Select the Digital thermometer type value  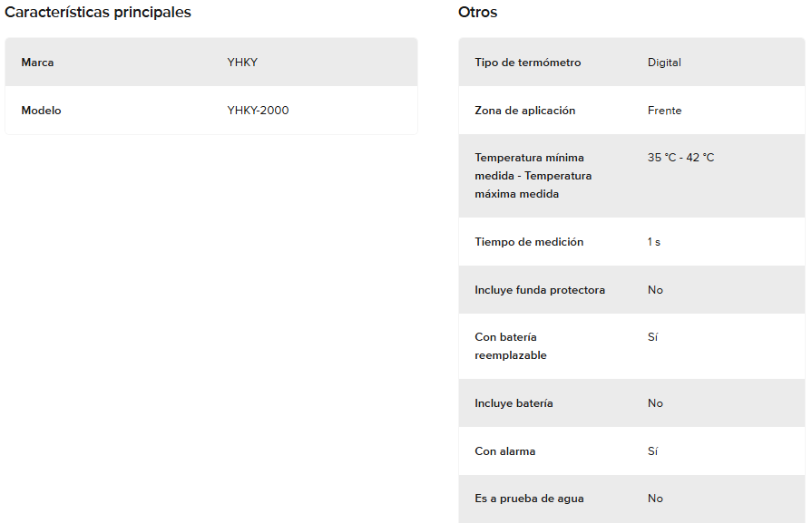pos(664,63)
